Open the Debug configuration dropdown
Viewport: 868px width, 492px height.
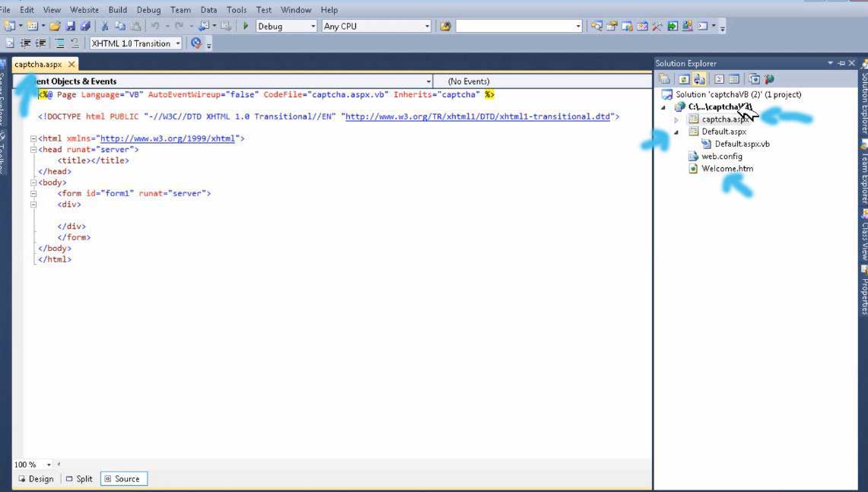312,27
